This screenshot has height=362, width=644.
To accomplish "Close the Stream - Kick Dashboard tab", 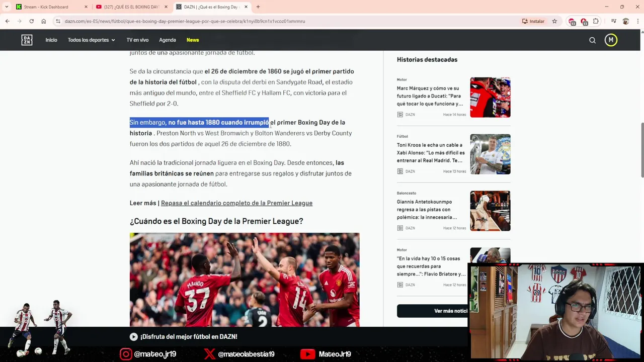I will pyautogui.click(x=86, y=7).
